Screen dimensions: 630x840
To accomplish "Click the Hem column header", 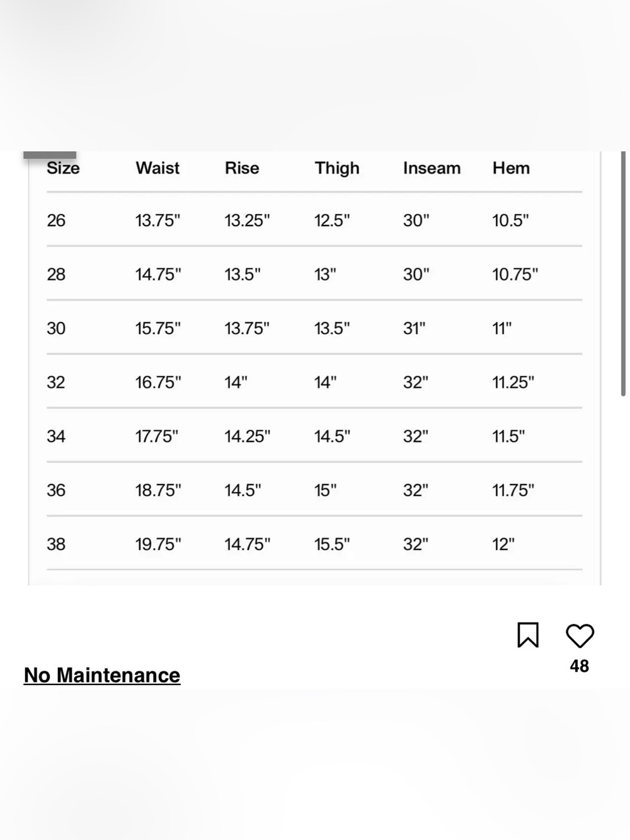I will click(511, 168).
